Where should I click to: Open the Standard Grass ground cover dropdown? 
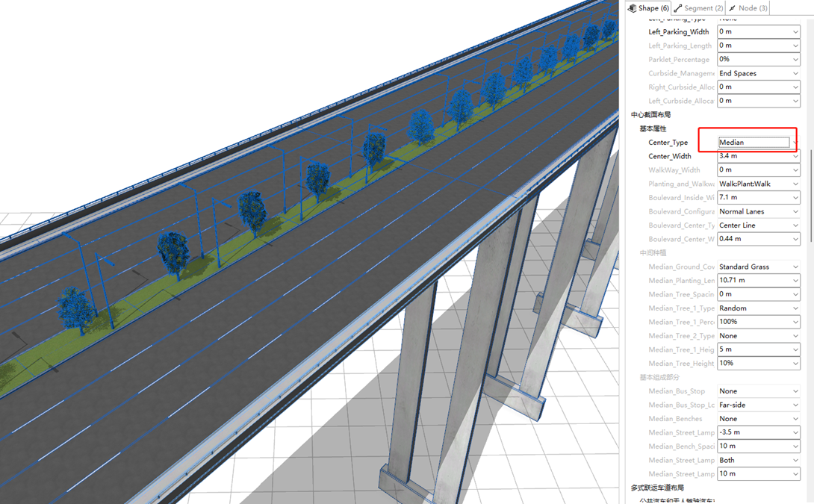click(x=759, y=267)
